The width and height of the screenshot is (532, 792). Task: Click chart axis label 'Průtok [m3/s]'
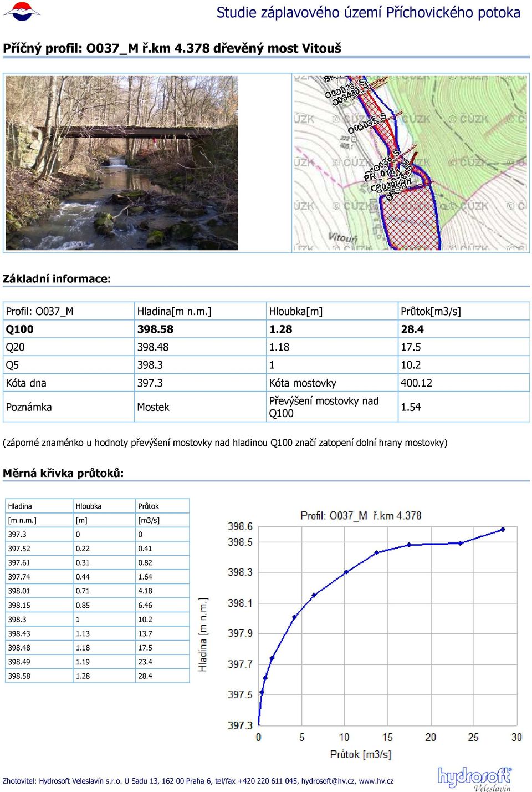click(360, 754)
